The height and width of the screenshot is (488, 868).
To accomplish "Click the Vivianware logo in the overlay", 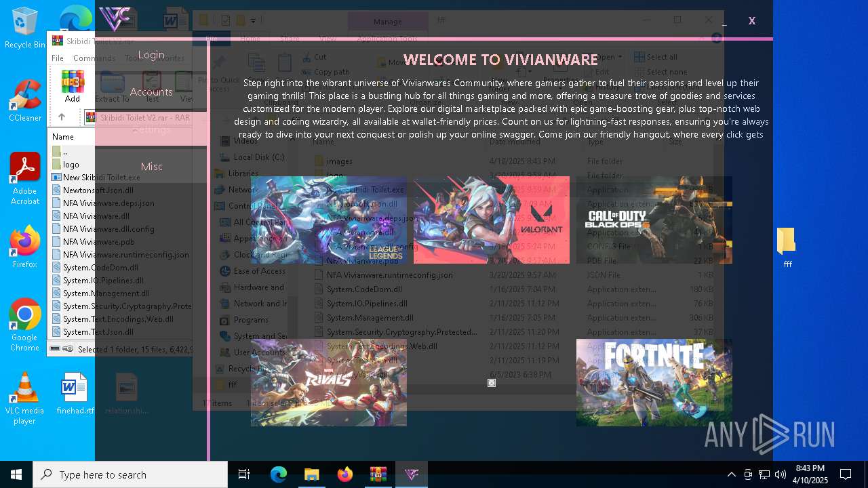I will (x=115, y=18).
